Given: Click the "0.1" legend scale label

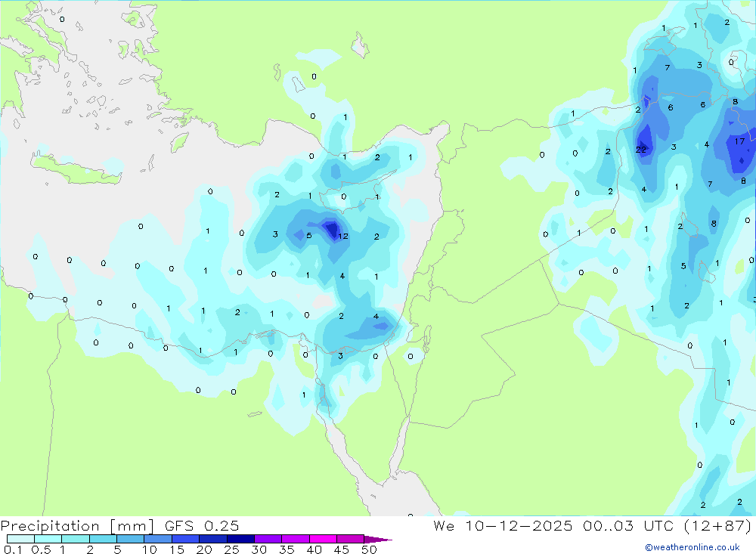Looking at the screenshot, I should 13,549.
